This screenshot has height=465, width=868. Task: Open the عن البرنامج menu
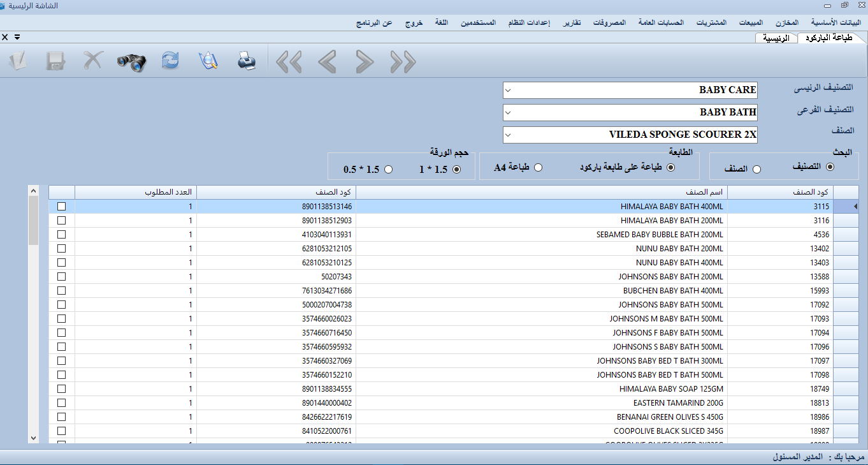pos(374,22)
